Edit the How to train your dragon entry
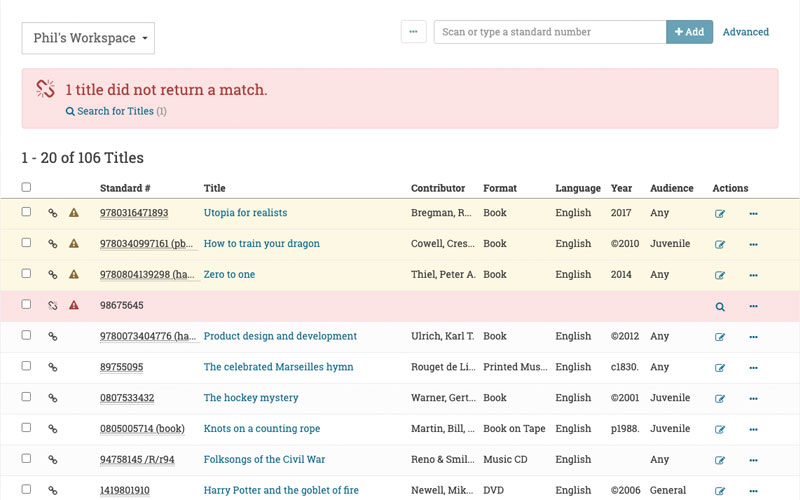 [x=720, y=244]
